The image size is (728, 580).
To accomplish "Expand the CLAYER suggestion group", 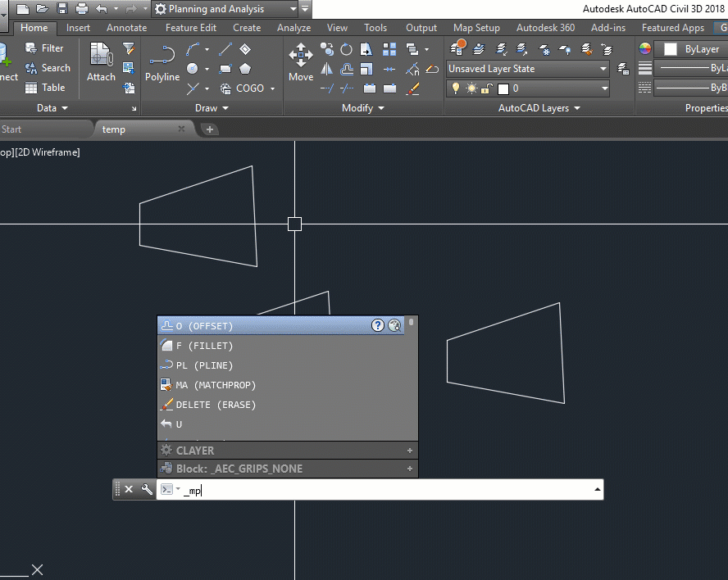I will pos(410,451).
